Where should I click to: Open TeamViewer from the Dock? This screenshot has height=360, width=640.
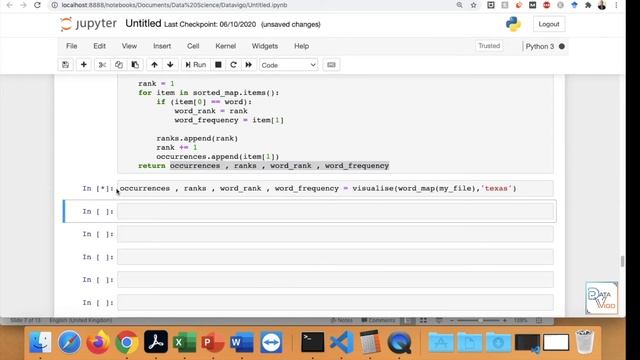point(271,342)
